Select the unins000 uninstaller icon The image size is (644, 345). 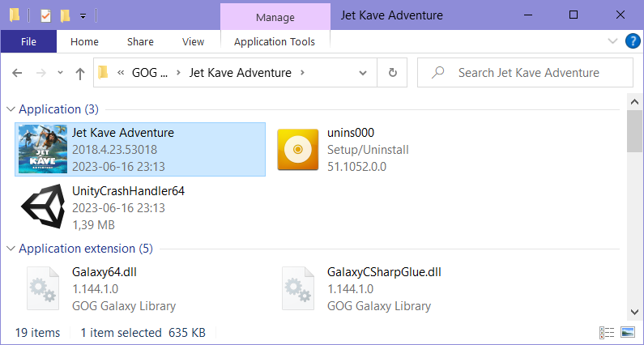point(298,150)
